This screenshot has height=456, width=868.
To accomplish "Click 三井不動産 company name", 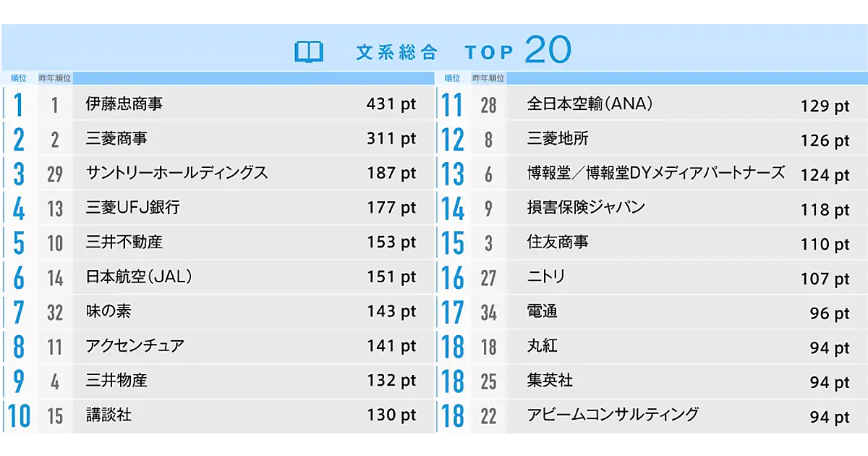I will point(124,242).
